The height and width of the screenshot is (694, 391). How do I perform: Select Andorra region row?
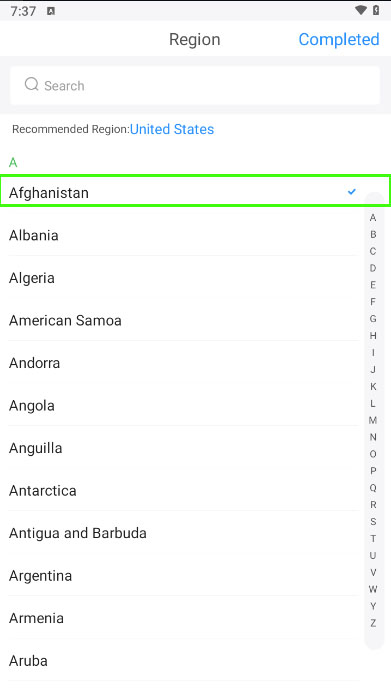point(182,362)
